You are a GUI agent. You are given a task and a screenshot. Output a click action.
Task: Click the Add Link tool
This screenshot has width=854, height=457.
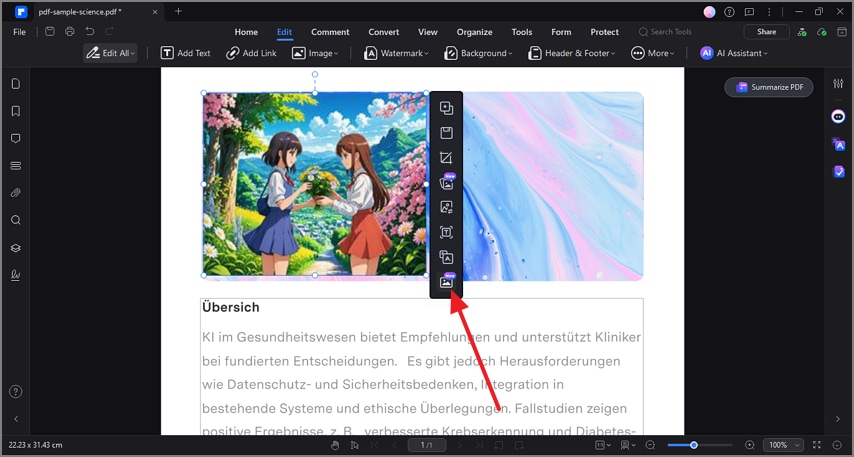(x=251, y=53)
